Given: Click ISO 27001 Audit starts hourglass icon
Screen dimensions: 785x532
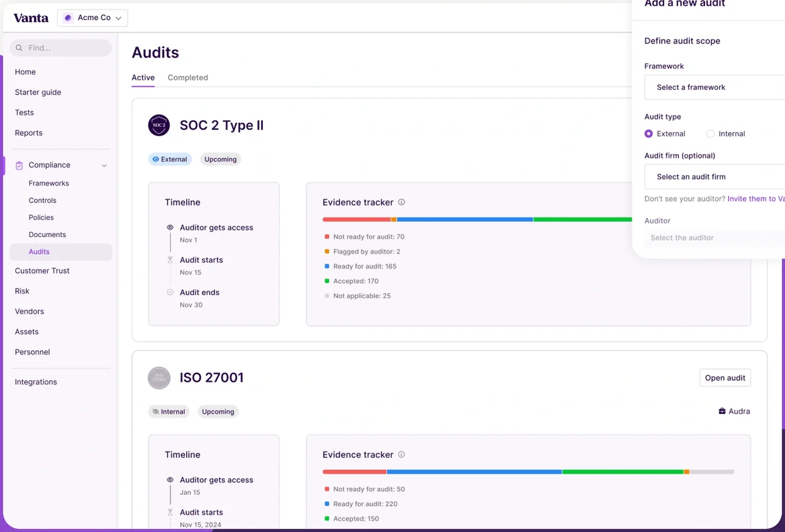Looking at the screenshot, I should (170, 513).
